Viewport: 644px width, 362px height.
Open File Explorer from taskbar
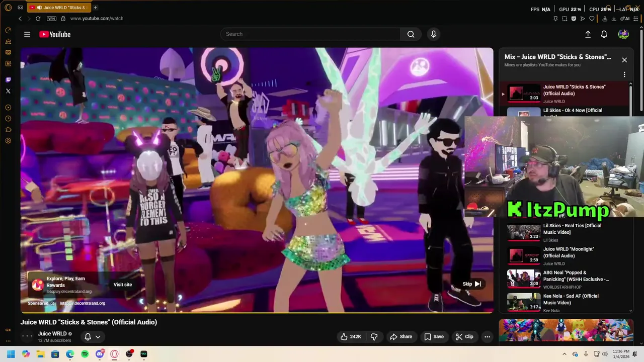tap(40, 354)
